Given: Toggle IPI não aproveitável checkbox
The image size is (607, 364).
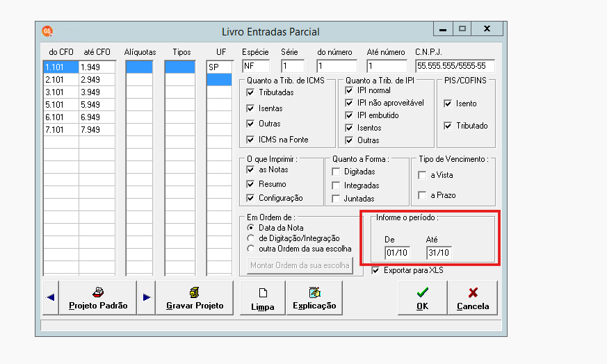Looking at the screenshot, I should (349, 103).
